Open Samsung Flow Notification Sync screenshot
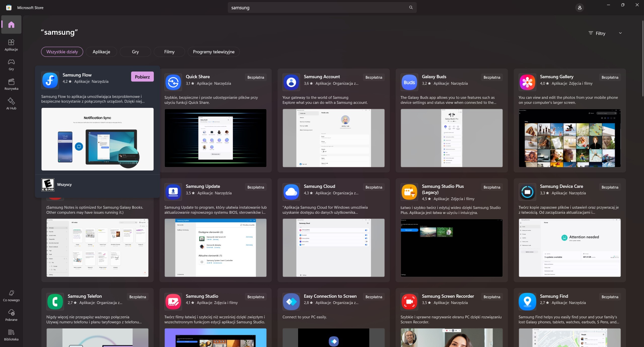 coord(97,139)
